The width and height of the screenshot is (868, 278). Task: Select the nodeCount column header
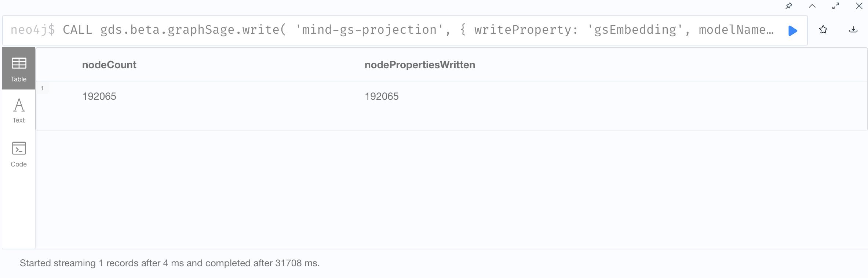(109, 65)
